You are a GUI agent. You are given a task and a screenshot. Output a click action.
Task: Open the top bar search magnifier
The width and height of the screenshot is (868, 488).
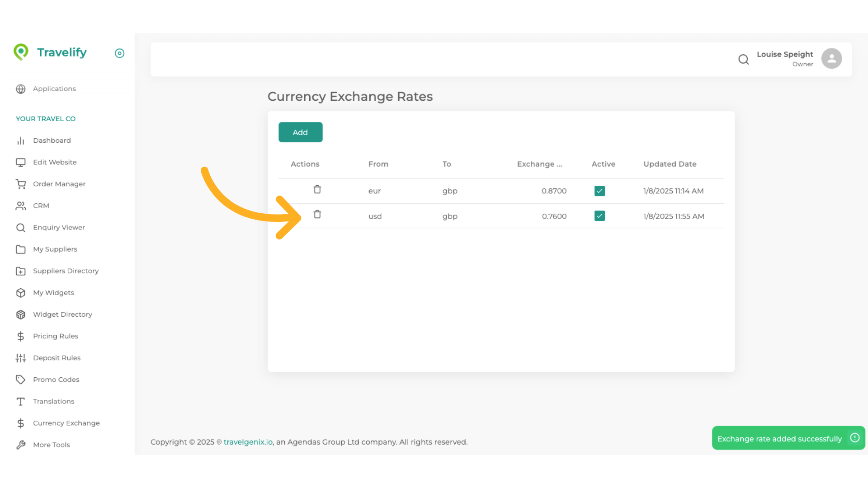tap(744, 59)
